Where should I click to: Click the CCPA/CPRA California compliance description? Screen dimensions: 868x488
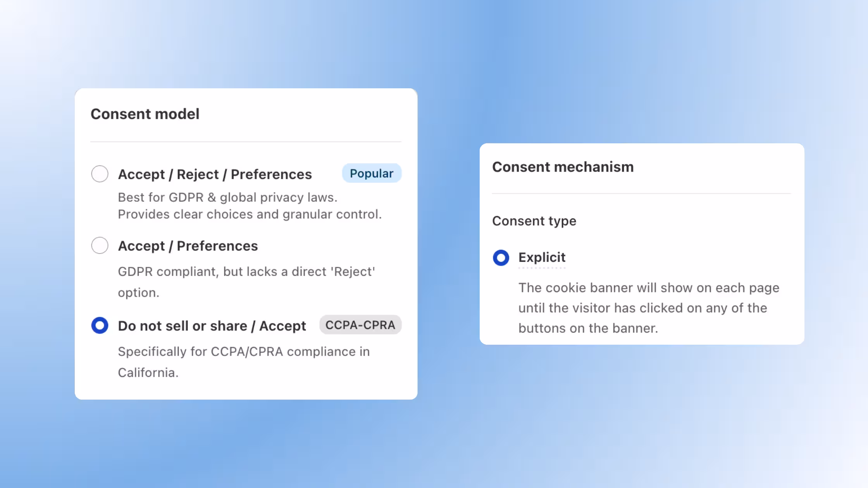coord(243,362)
